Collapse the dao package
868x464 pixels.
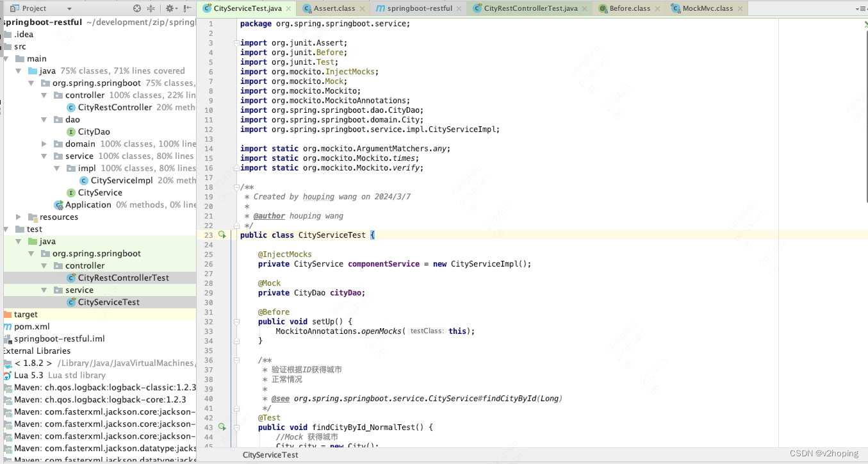[44, 120]
